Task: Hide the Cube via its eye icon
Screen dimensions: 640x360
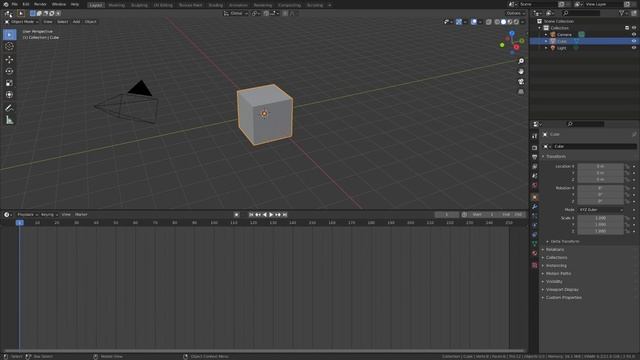Action: pyautogui.click(x=634, y=41)
